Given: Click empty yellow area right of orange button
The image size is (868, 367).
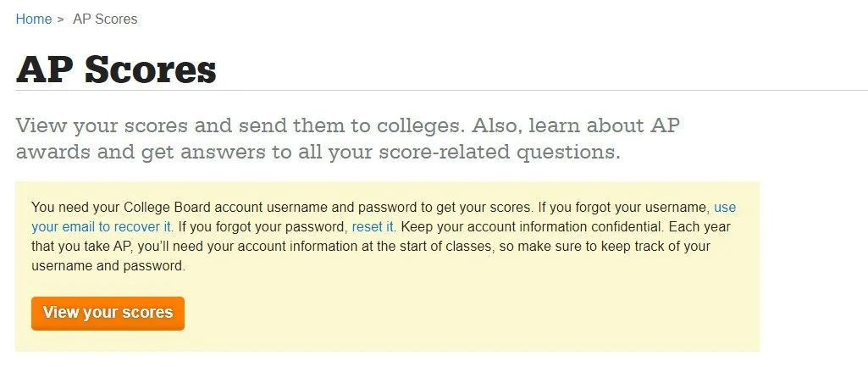Looking at the screenshot, I should pyautogui.click(x=471, y=314).
